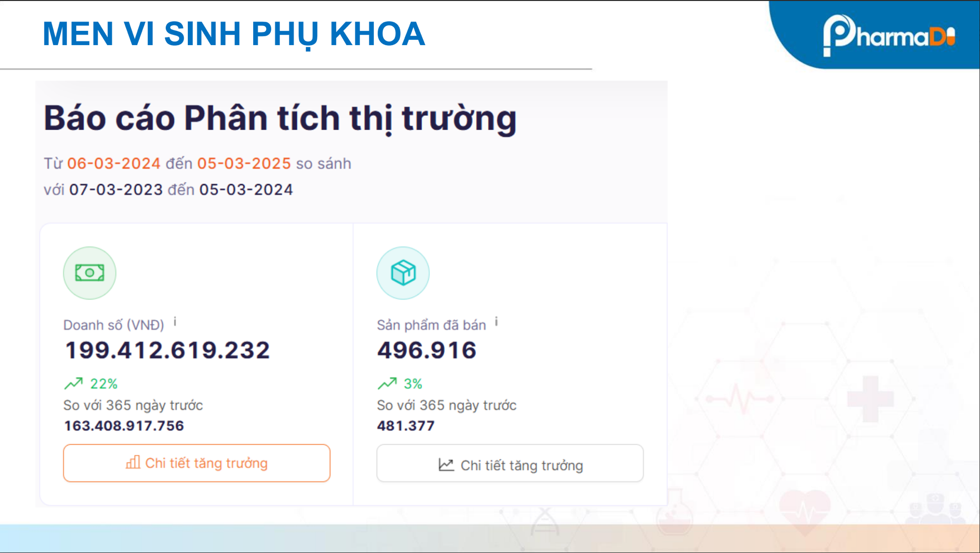The width and height of the screenshot is (980, 553).
Task: Click the green money icon for Doanh số
Action: [89, 273]
